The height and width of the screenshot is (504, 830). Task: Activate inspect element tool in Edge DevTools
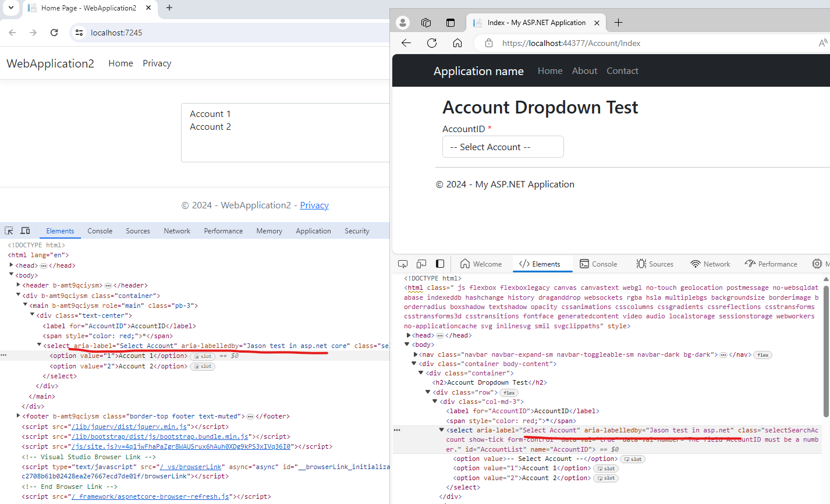[x=403, y=264]
